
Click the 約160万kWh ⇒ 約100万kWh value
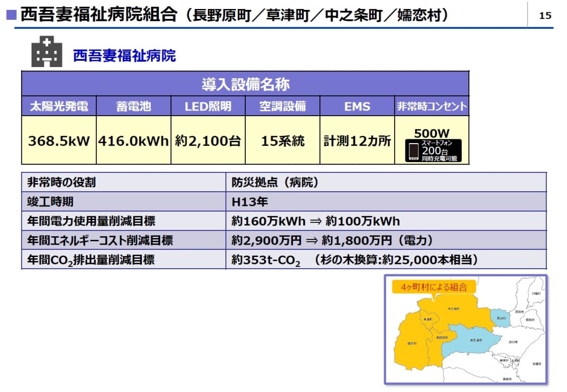[316, 221]
